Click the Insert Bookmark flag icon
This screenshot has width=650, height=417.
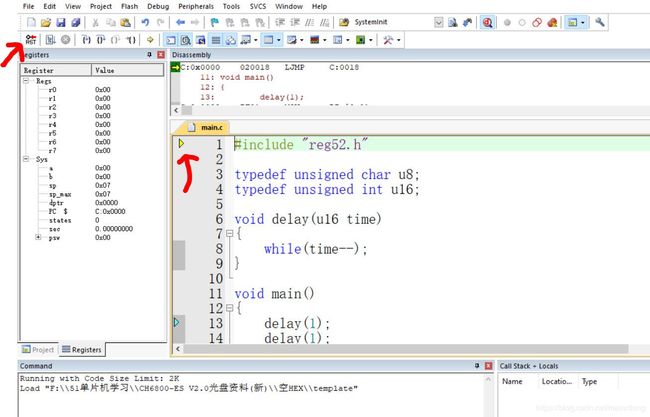214,22
